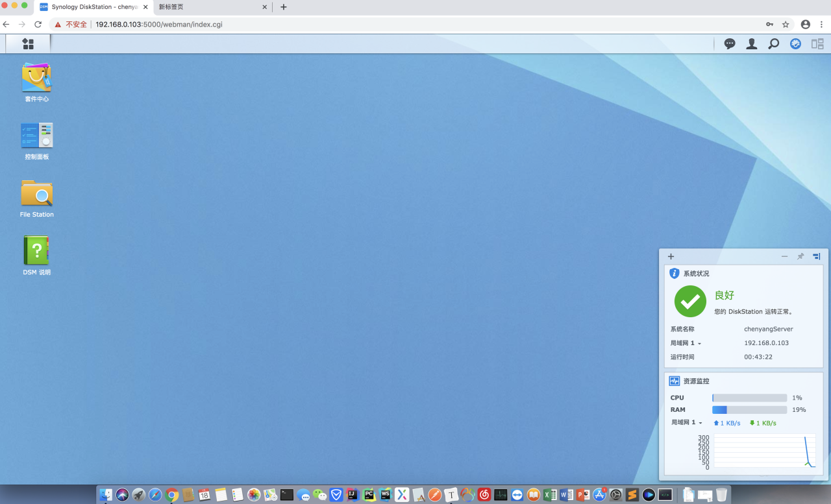Click the upload speed 1 KB/s
831x504 pixels.
tap(727, 423)
